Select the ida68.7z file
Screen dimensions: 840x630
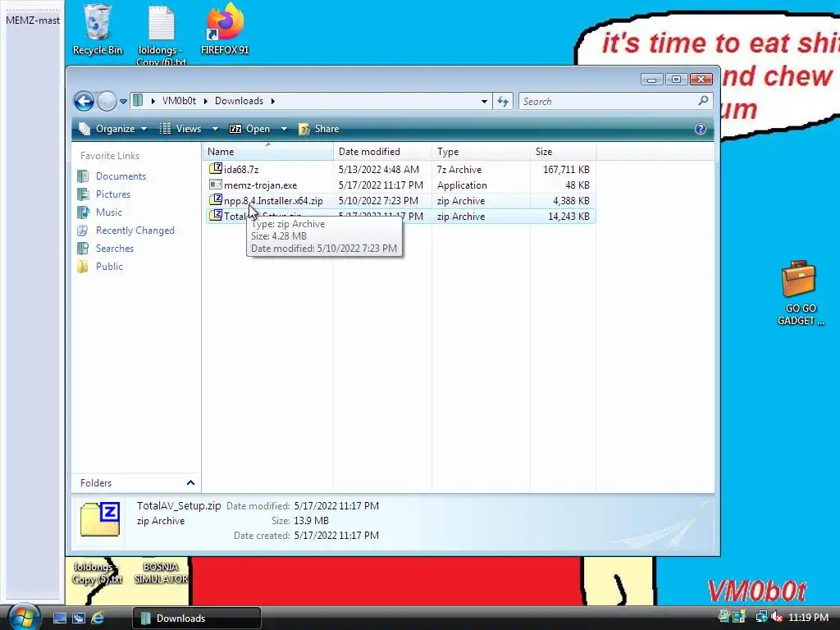(241, 170)
